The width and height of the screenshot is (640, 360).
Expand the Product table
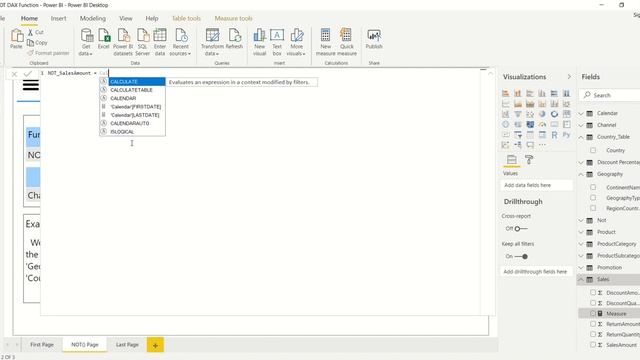pos(581,232)
